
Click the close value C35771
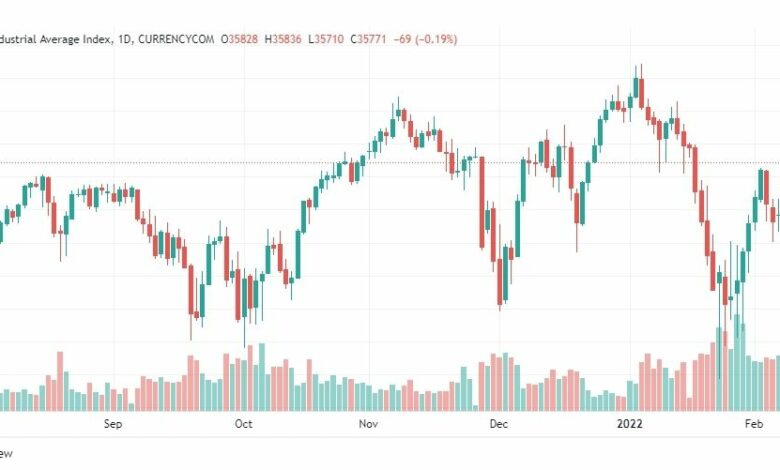[x=368, y=39]
